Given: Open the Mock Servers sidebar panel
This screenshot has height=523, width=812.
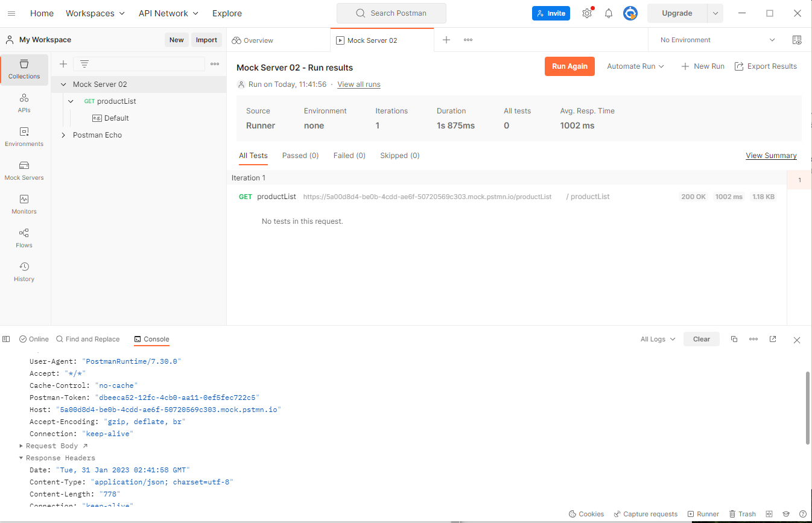Looking at the screenshot, I should click(24, 171).
